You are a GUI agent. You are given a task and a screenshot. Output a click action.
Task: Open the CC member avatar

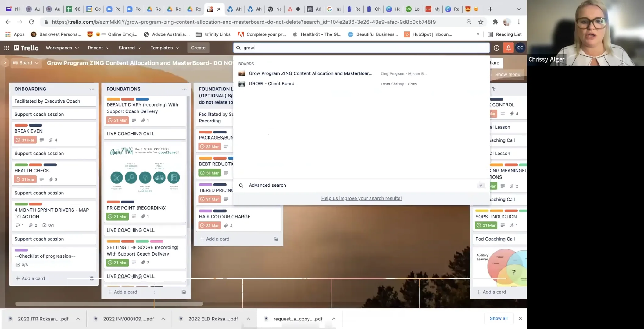[x=520, y=48]
